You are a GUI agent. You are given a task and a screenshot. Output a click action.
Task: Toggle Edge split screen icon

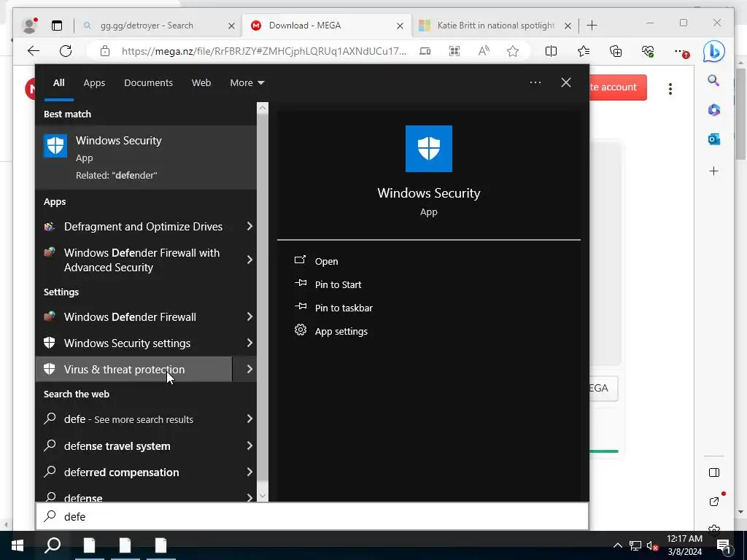[551, 52]
